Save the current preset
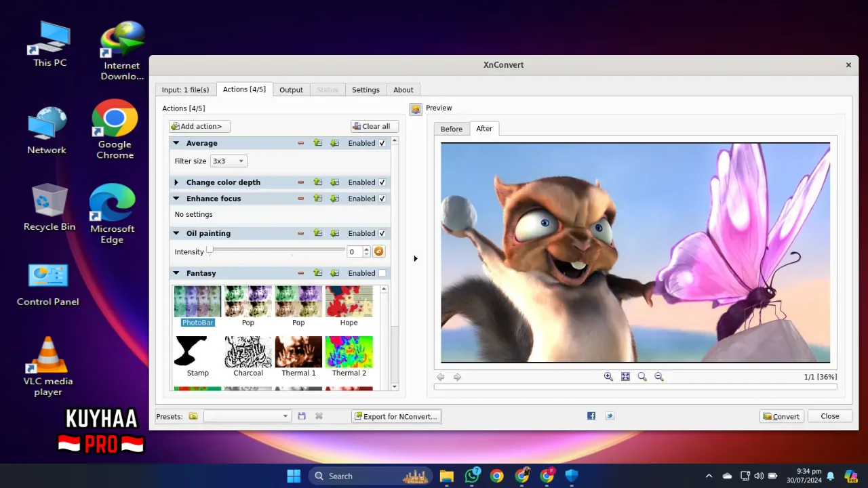 pos(302,416)
